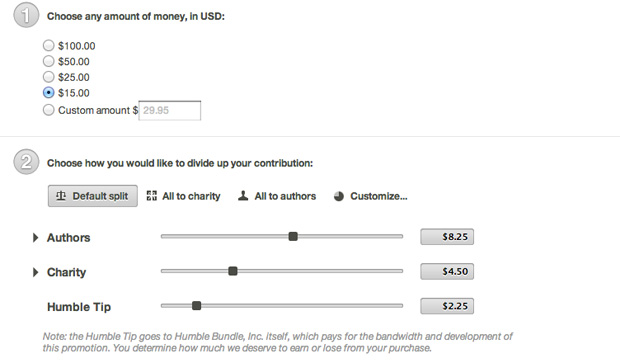Click the Humble Tip slider handle

[197, 306]
